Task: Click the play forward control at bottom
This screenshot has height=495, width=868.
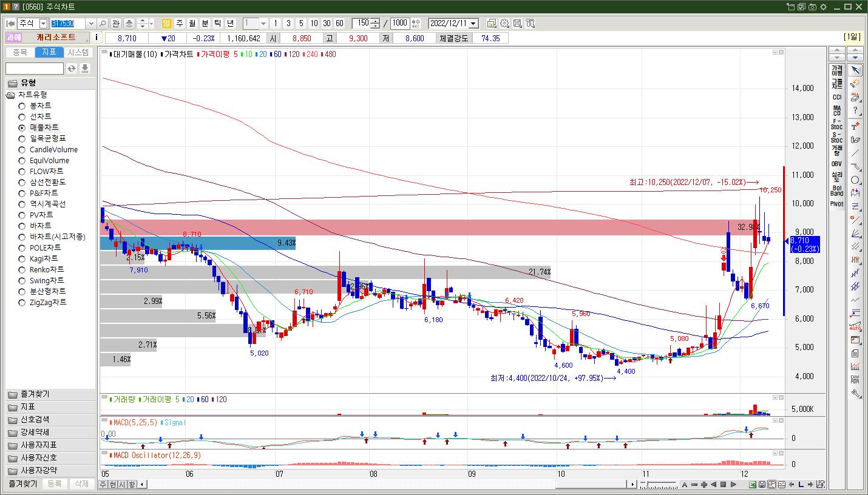Action: coord(733,484)
